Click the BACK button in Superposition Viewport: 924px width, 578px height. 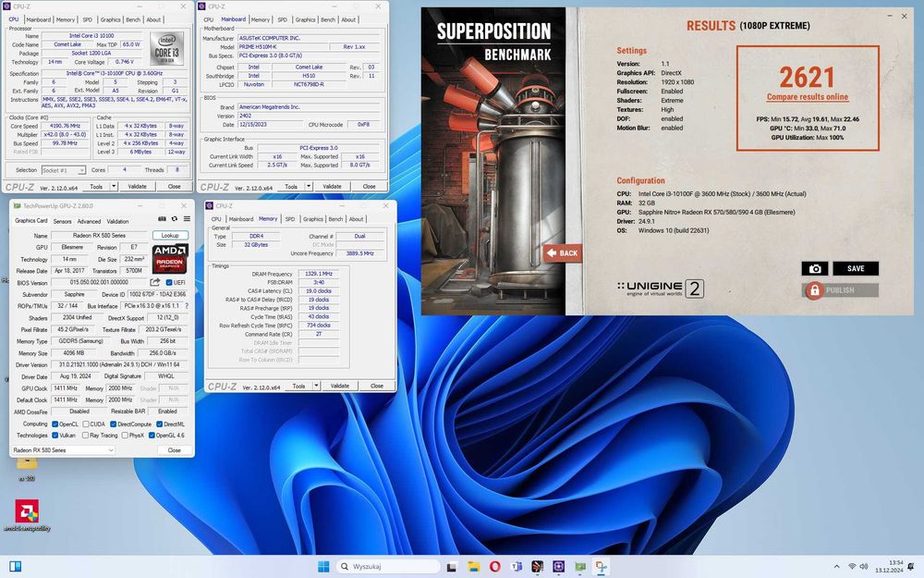(x=562, y=253)
